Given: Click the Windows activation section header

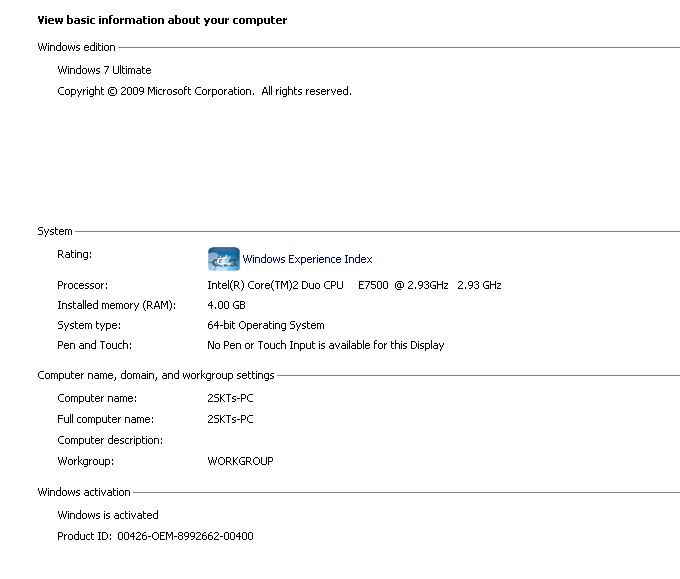Looking at the screenshot, I should coord(84,492).
